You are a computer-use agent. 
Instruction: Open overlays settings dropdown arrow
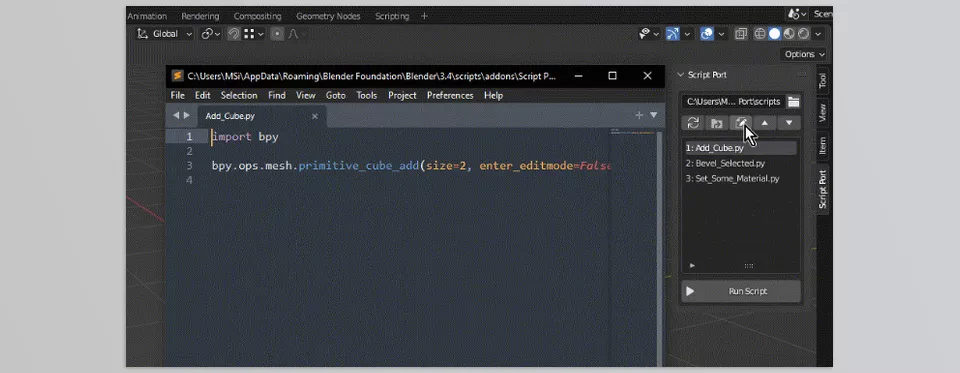coord(721,34)
